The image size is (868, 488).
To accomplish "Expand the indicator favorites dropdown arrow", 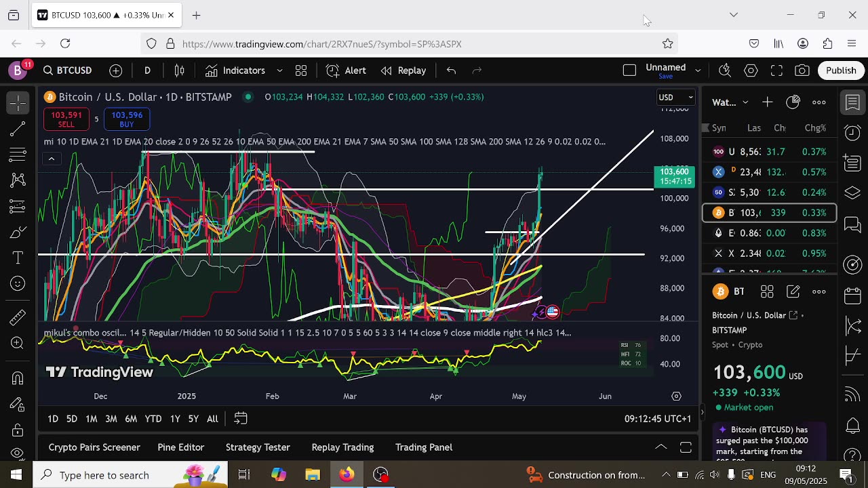I will click(x=279, y=70).
